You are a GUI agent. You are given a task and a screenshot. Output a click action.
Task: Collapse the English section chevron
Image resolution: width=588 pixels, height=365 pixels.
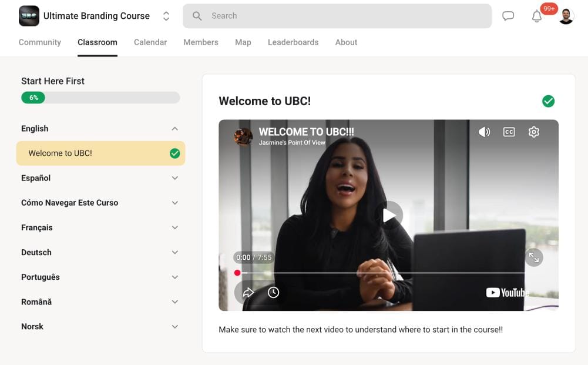174,129
